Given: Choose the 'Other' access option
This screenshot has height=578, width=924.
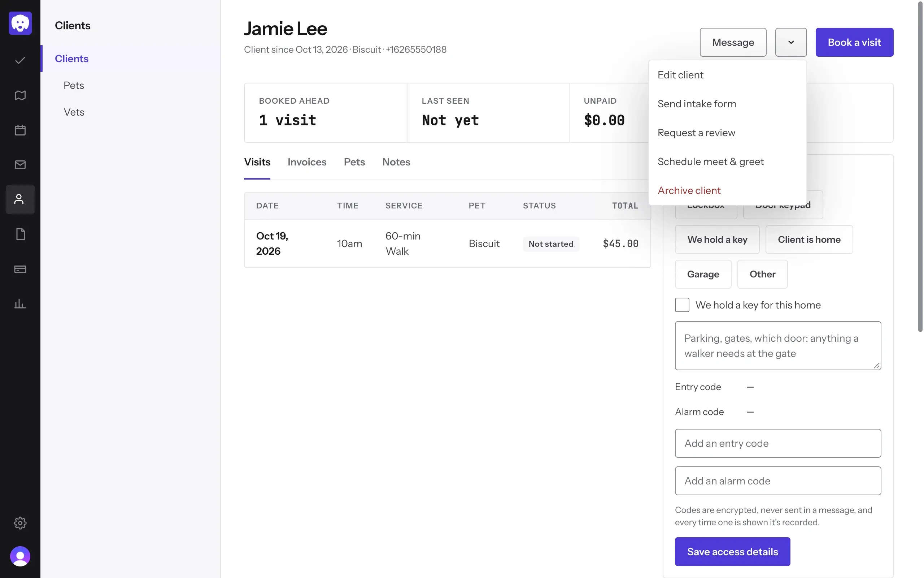Looking at the screenshot, I should click(762, 274).
